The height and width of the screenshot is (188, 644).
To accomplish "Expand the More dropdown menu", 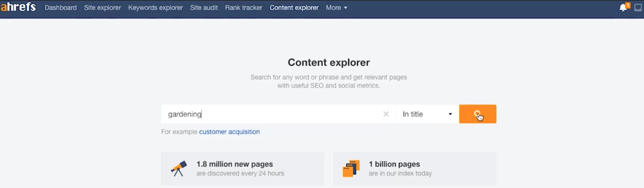I will (336, 8).
